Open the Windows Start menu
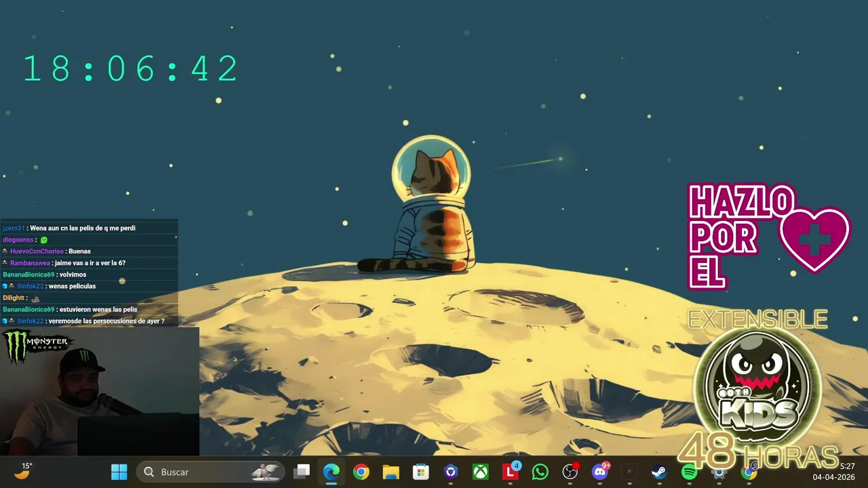 tap(119, 472)
